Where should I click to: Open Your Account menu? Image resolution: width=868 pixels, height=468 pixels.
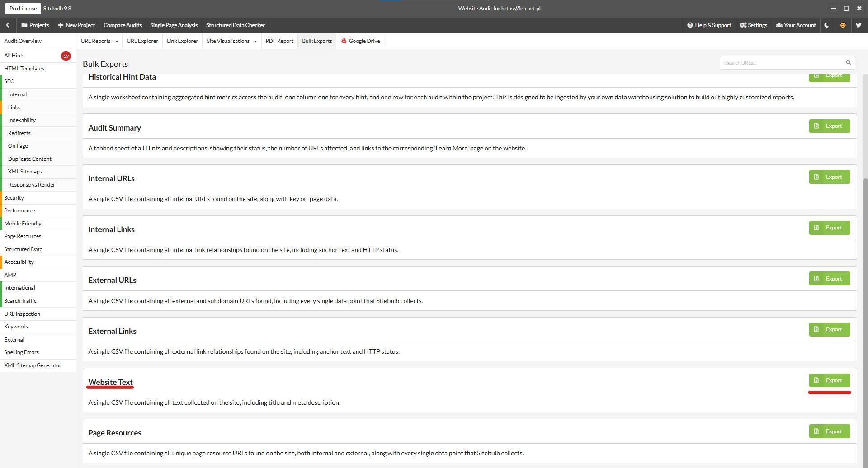pos(796,25)
